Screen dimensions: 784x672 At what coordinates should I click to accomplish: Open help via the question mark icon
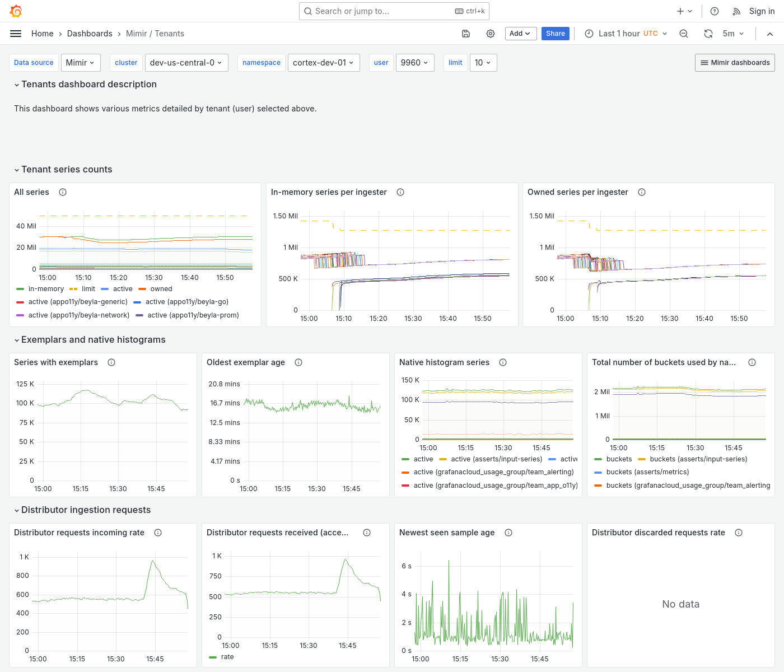click(714, 11)
